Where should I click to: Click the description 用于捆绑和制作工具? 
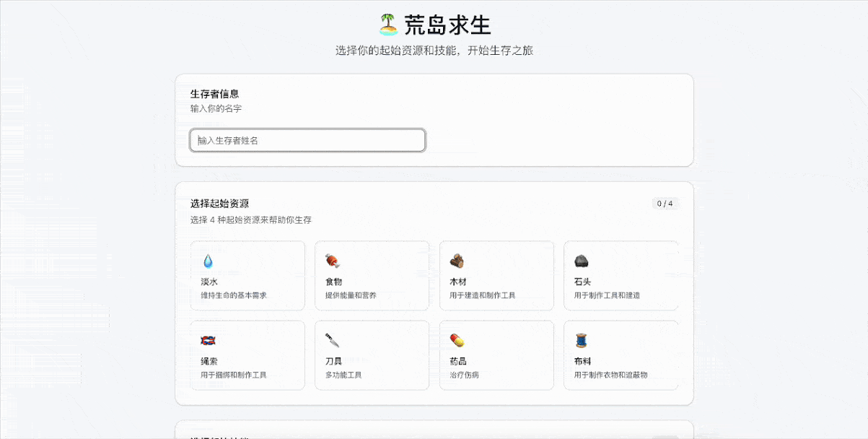point(234,375)
